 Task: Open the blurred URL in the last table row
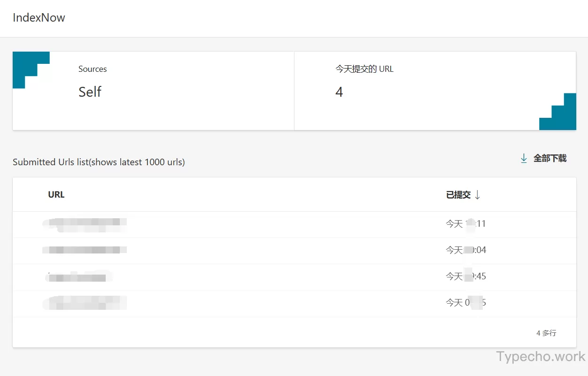coord(85,303)
